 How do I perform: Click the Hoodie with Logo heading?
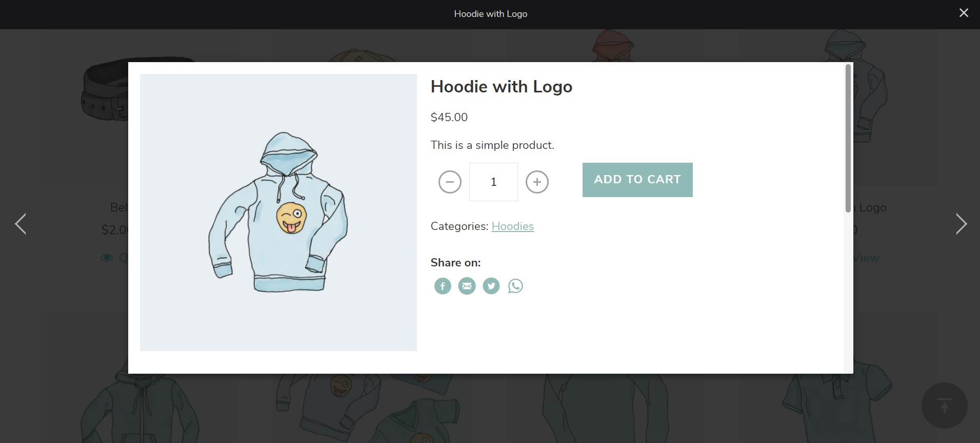click(501, 87)
